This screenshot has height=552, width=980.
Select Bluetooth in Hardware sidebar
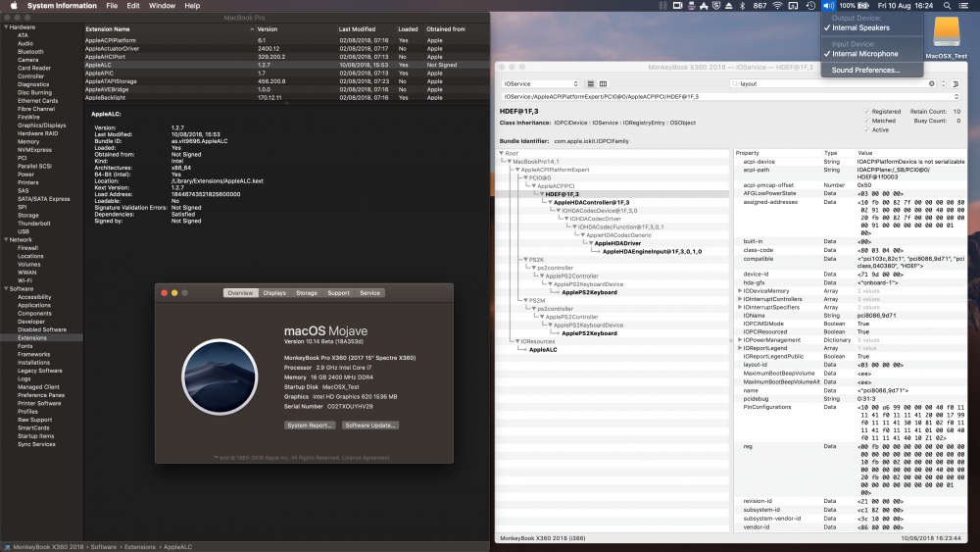[30, 52]
